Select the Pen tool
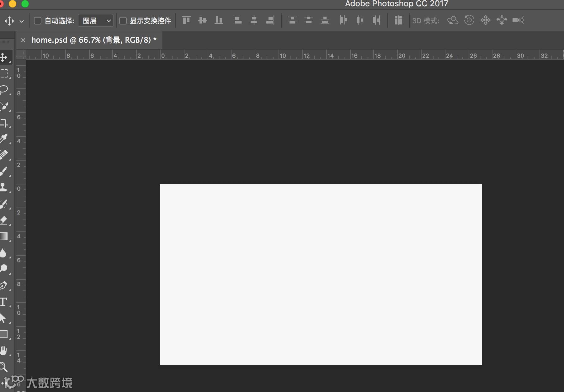 (x=4, y=285)
